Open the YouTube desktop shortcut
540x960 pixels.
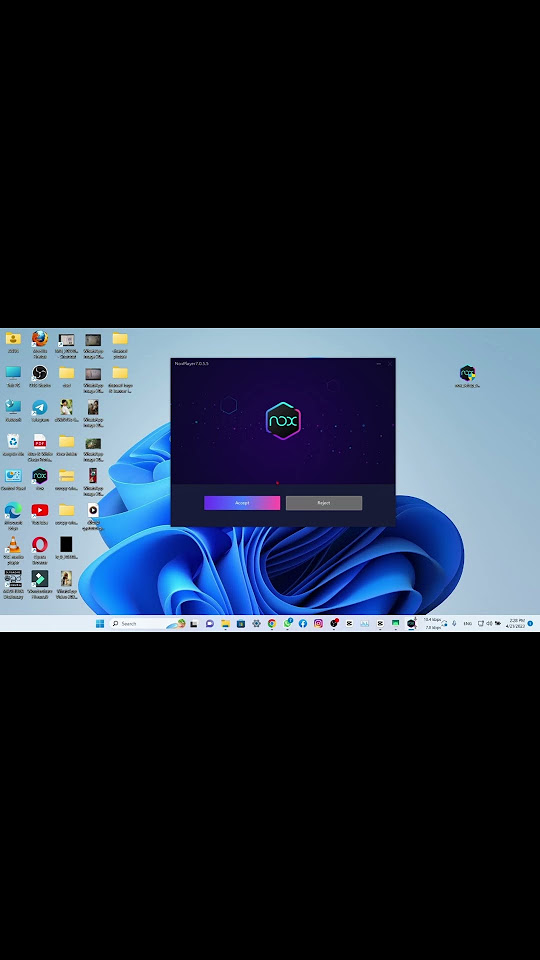pyautogui.click(x=40, y=514)
